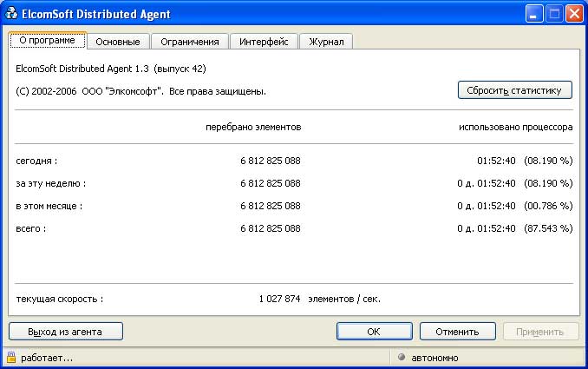Viewport: 588px width, 369px height.
Task: Click the ElcomSoft app icon in title bar
Action: [x=11, y=14]
